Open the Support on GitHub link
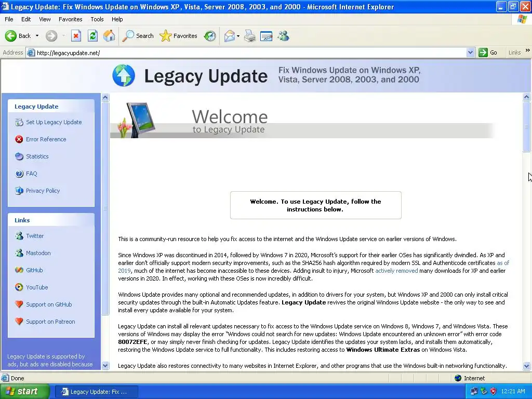 coord(49,304)
